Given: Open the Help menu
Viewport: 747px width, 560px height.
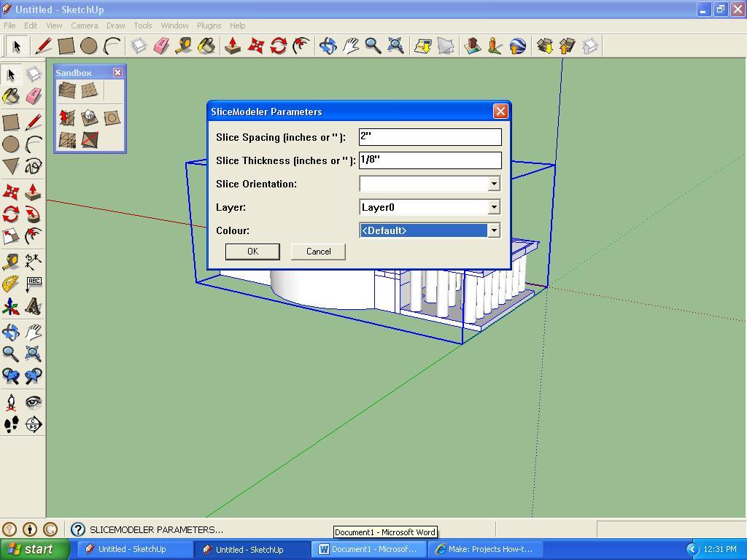Looking at the screenshot, I should click(x=237, y=26).
